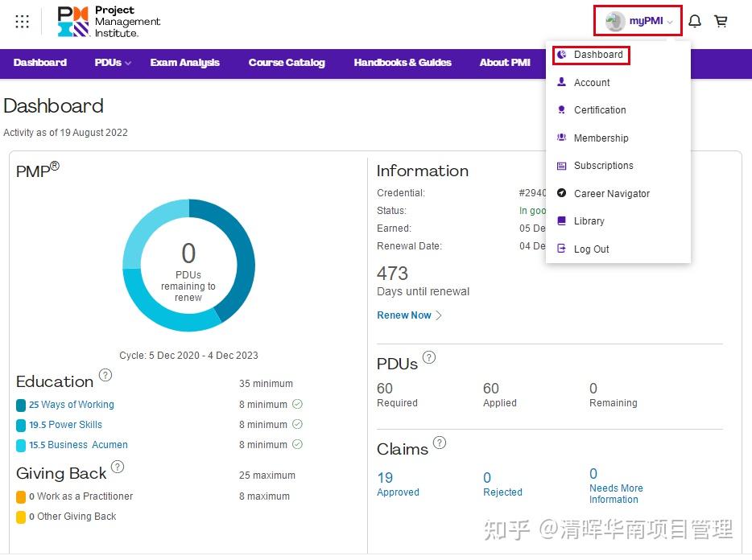Open the apps grid menu icon
Screen dimensions: 752x560
(x=22, y=22)
